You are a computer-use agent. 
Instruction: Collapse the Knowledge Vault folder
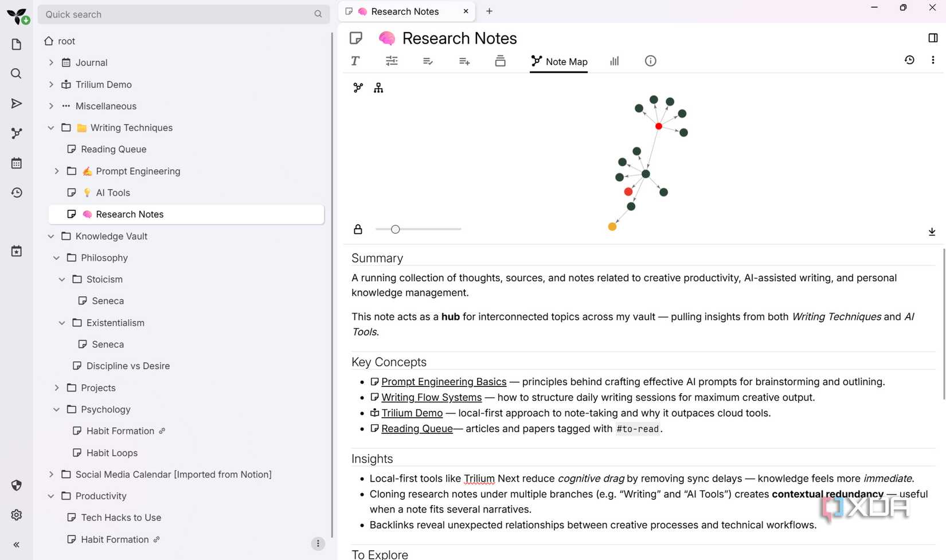tap(50, 236)
